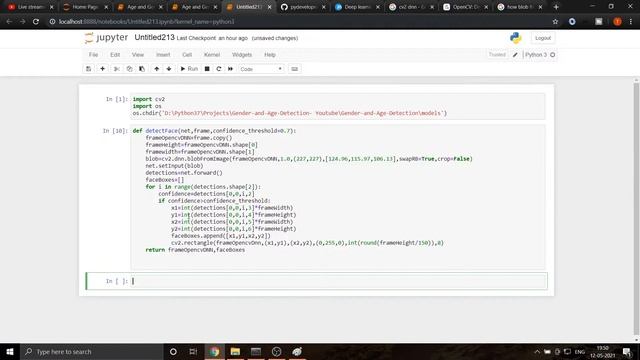Open the Insert menu
This screenshot has height=360, width=640.
[x=163, y=55]
